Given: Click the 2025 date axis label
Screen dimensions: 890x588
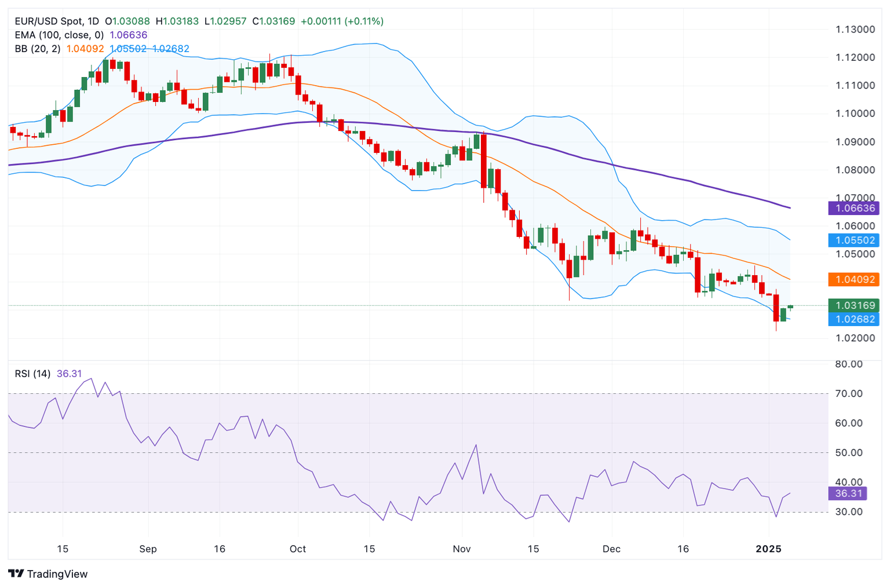Looking at the screenshot, I should [x=769, y=549].
